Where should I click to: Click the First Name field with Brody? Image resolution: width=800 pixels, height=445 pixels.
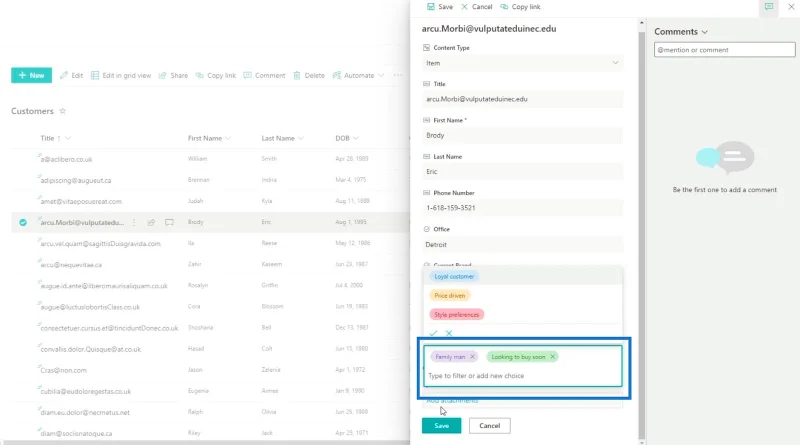click(x=522, y=135)
